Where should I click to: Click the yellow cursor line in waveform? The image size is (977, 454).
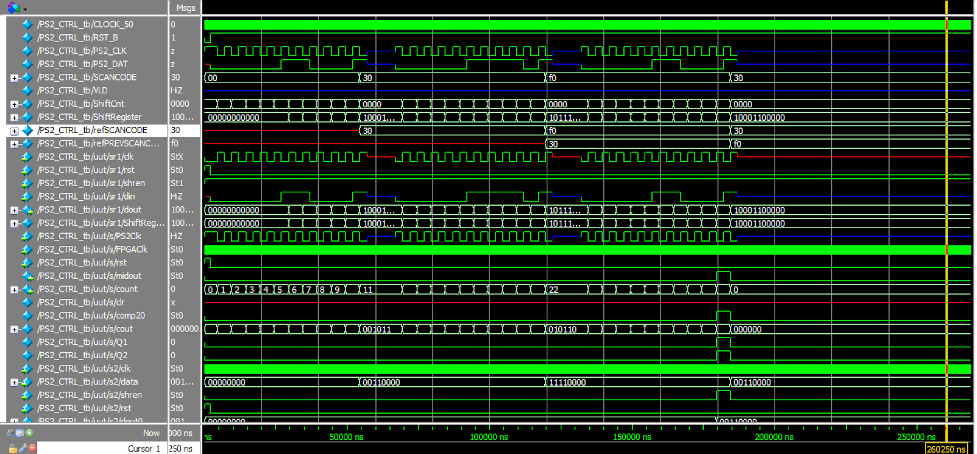(946, 212)
